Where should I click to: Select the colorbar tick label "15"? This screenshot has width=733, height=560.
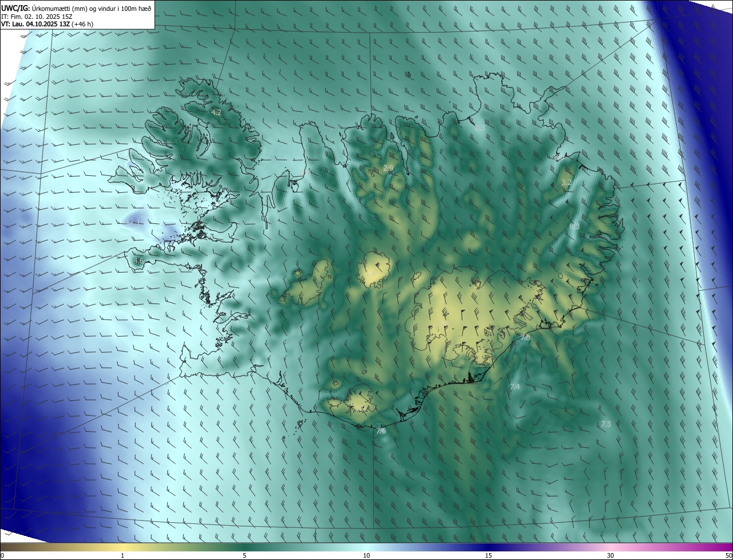click(488, 555)
